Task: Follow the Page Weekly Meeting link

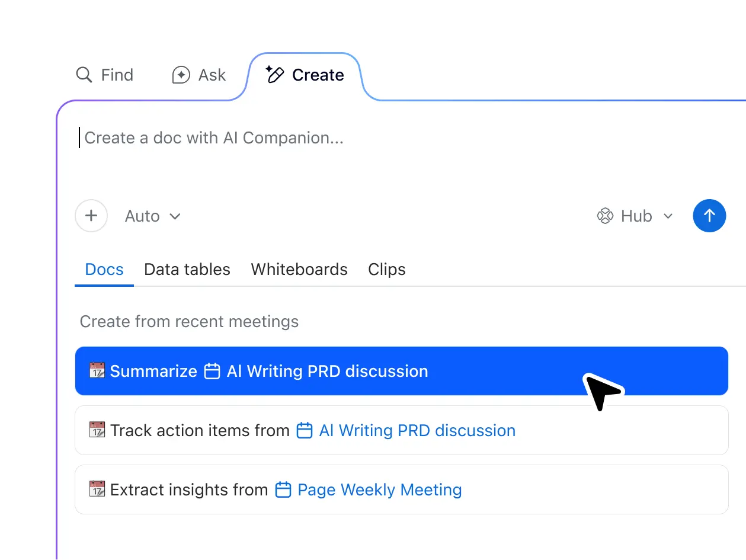Action: click(x=379, y=489)
